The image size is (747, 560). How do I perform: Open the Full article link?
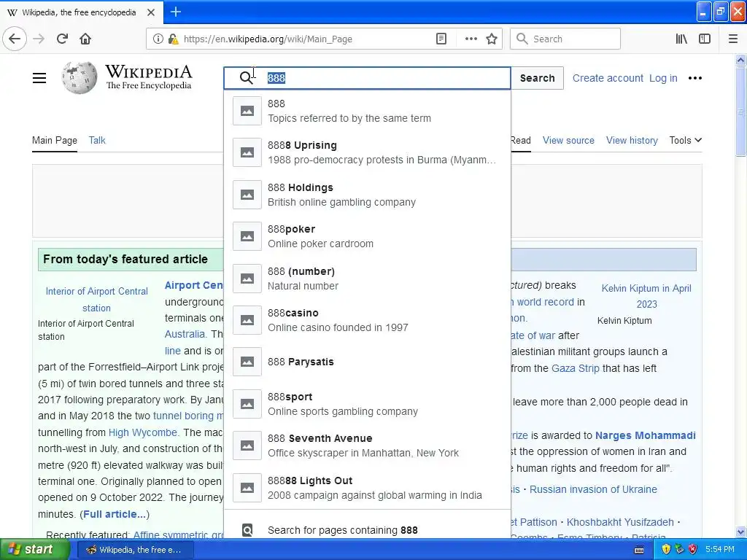click(115, 514)
